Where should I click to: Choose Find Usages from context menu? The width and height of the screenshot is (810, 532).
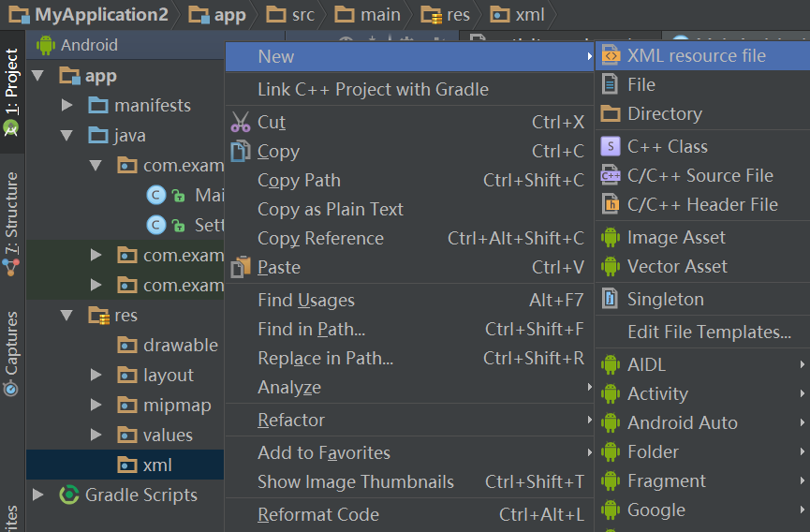tap(306, 301)
